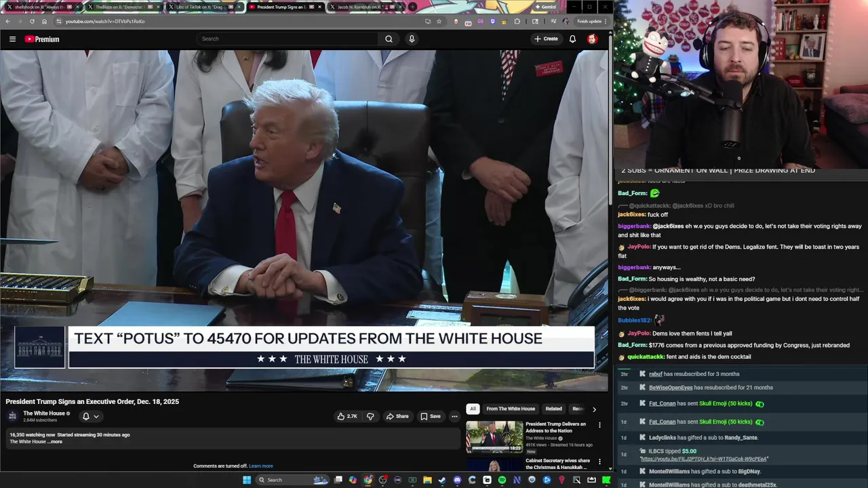Screen dimensions: 868x488
Task: Open the Windows Start button
Action: coord(247,480)
